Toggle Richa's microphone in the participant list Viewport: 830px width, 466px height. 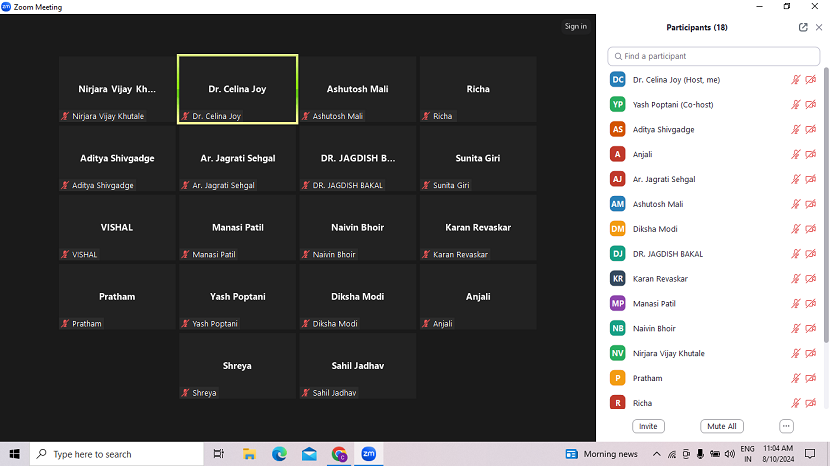click(796, 403)
